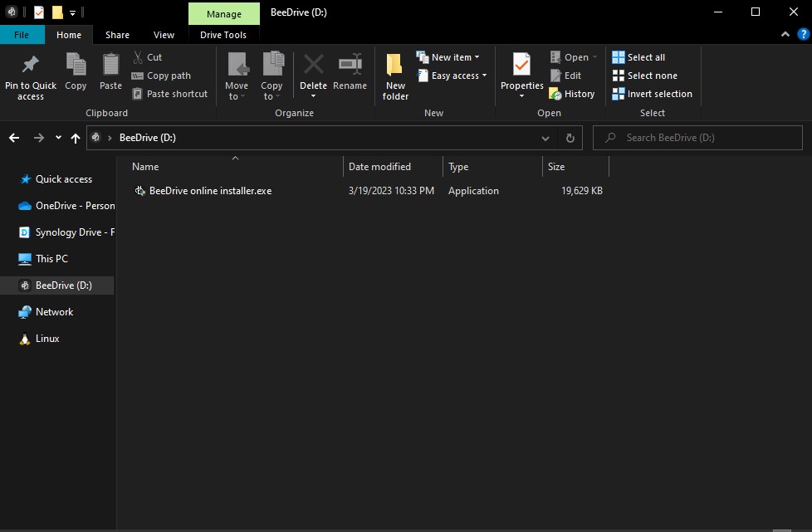This screenshot has height=532, width=812.
Task: Go back to previous folder
Action: point(14,138)
